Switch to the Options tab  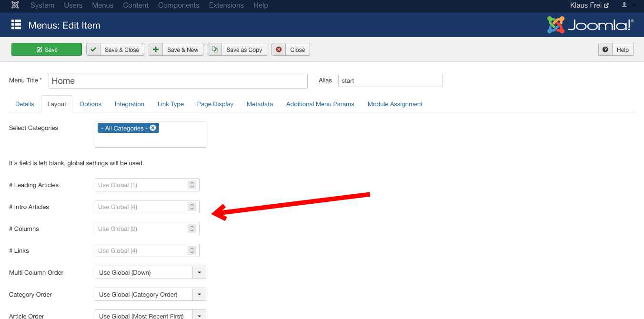pyautogui.click(x=91, y=104)
